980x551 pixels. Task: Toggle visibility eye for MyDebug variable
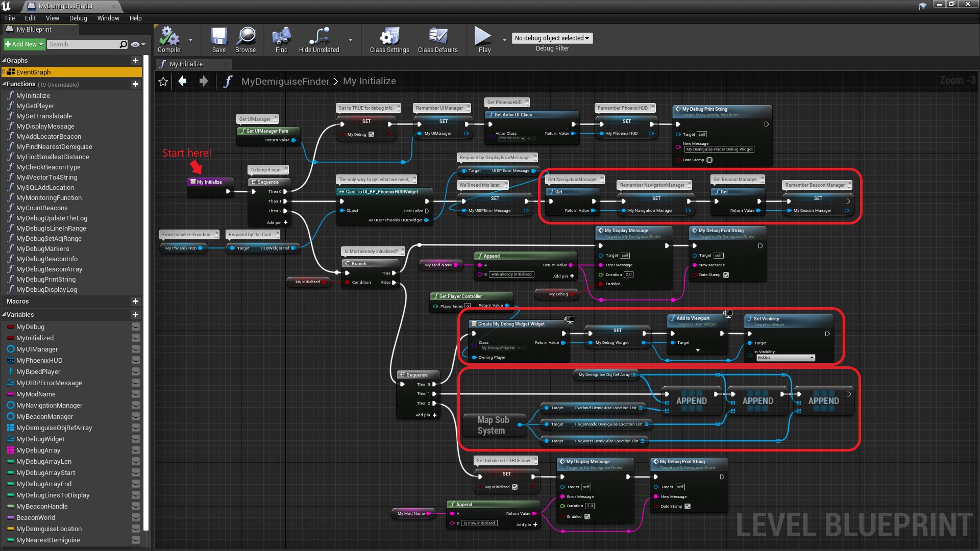pyautogui.click(x=136, y=327)
